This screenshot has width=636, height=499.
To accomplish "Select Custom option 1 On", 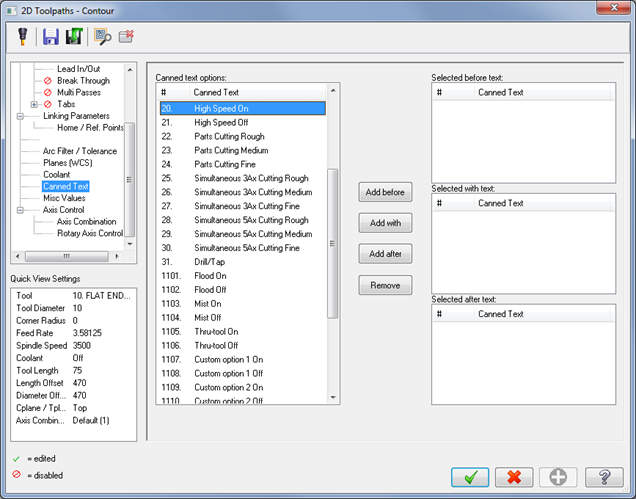I will (x=243, y=359).
